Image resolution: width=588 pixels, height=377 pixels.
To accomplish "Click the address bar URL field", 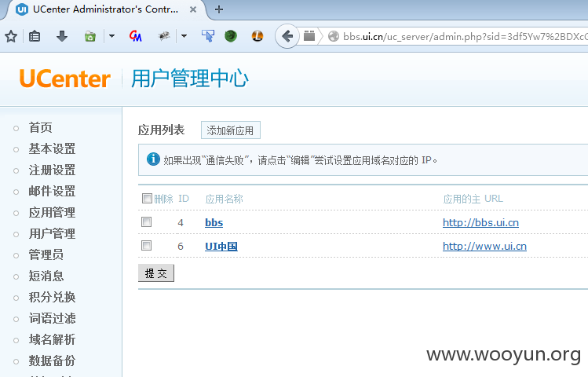I will [x=463, y=36].
